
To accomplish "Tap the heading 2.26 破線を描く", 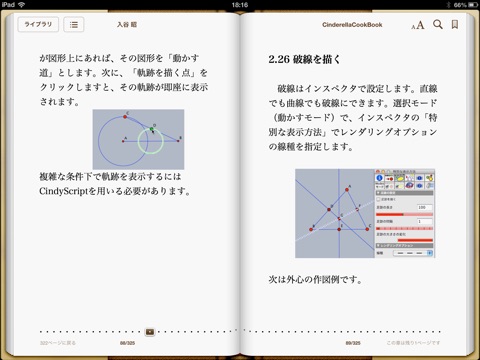I will (x=304, y=59).
